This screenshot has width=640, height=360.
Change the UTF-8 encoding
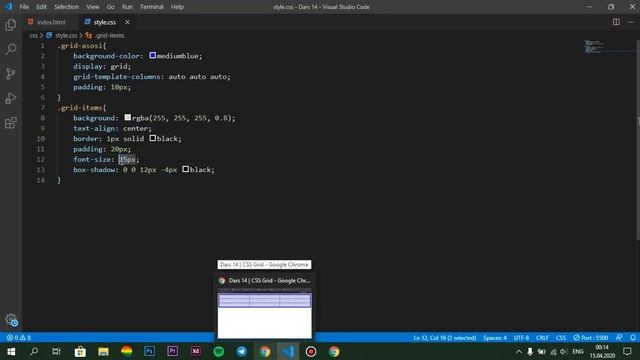(x=521, y=338)
